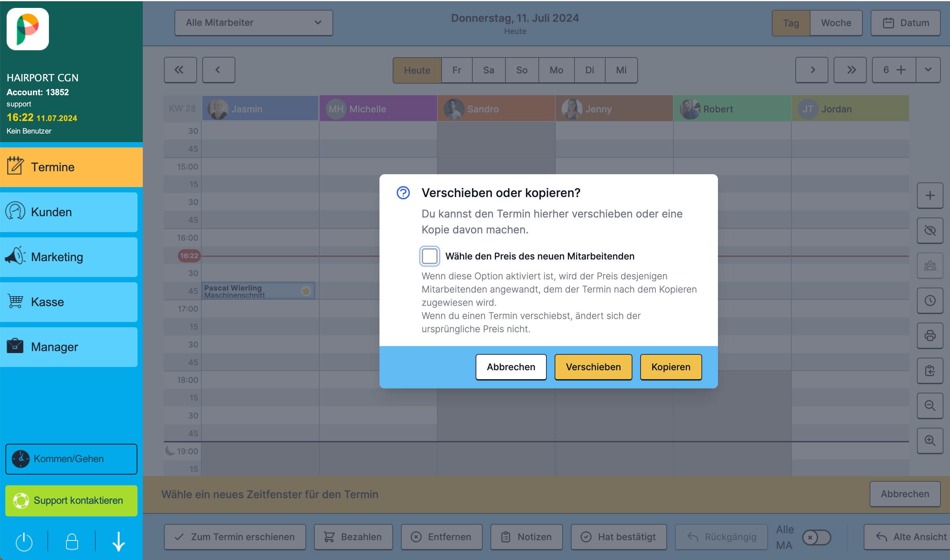Click the clipboard paste icon
Screen dimensions: 950x560
tap(930, 371)
